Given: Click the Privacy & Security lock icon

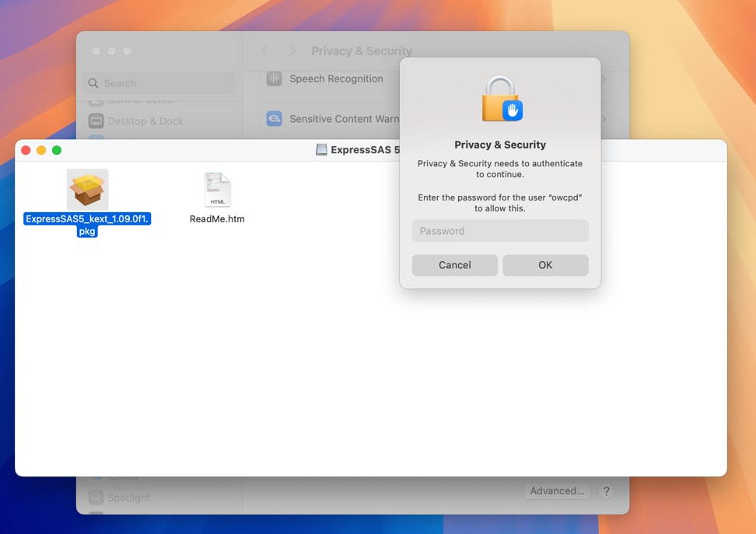Looking at the screenshot, I should (x=501, y=99).
